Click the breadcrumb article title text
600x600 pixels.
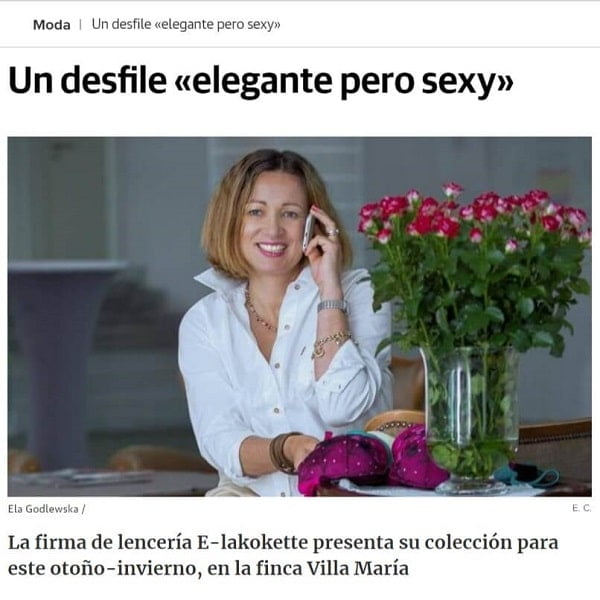pyautogui.click(x=186, y=24)
